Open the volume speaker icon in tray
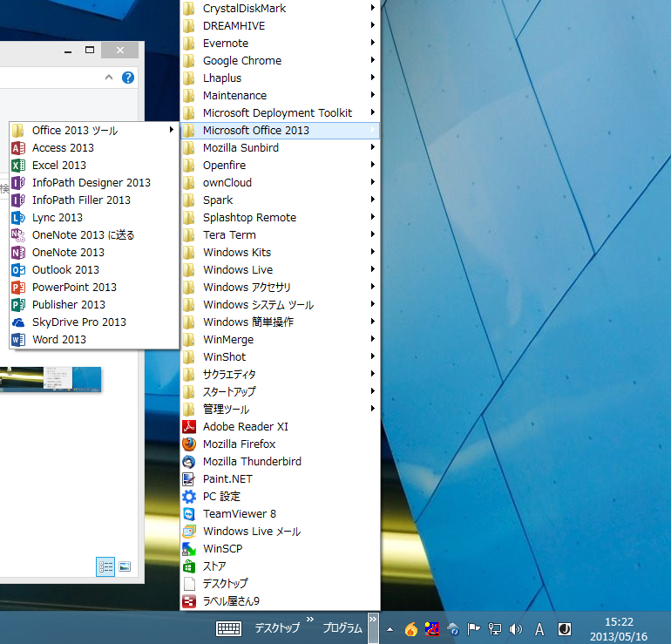Viewport: 671px width, 644px height. point(516,628)
